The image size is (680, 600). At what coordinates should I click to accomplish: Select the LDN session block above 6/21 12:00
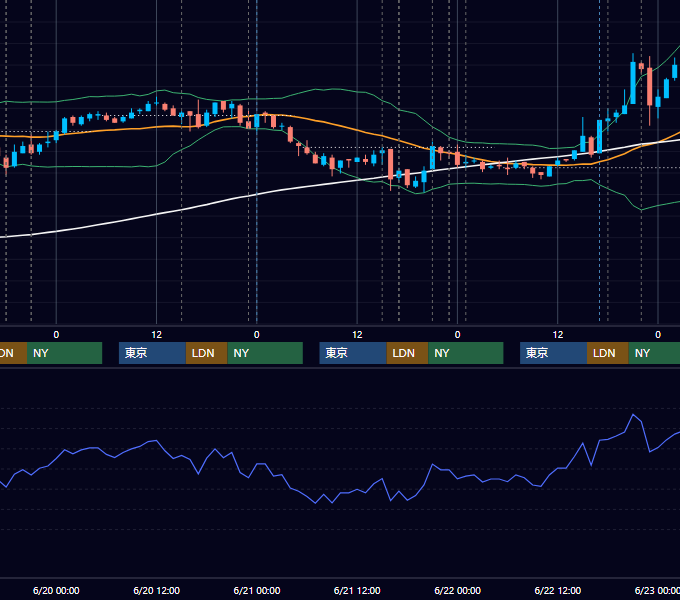click(x=407, y=353)
